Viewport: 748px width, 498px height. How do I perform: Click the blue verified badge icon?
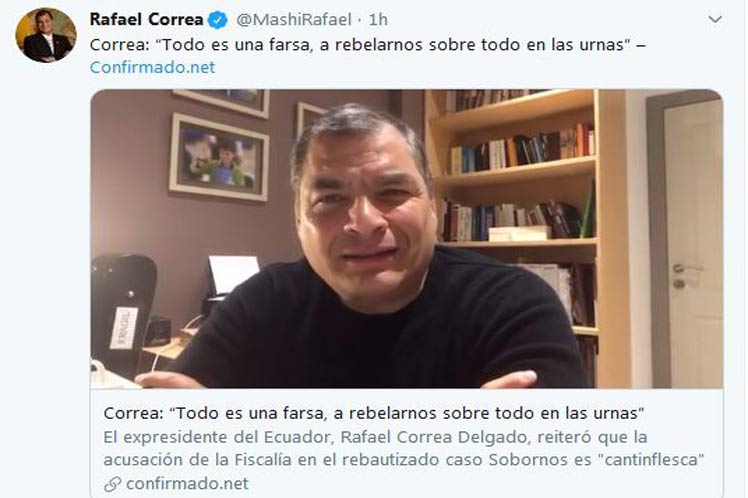pyautogui.click(x=218, y=20)
